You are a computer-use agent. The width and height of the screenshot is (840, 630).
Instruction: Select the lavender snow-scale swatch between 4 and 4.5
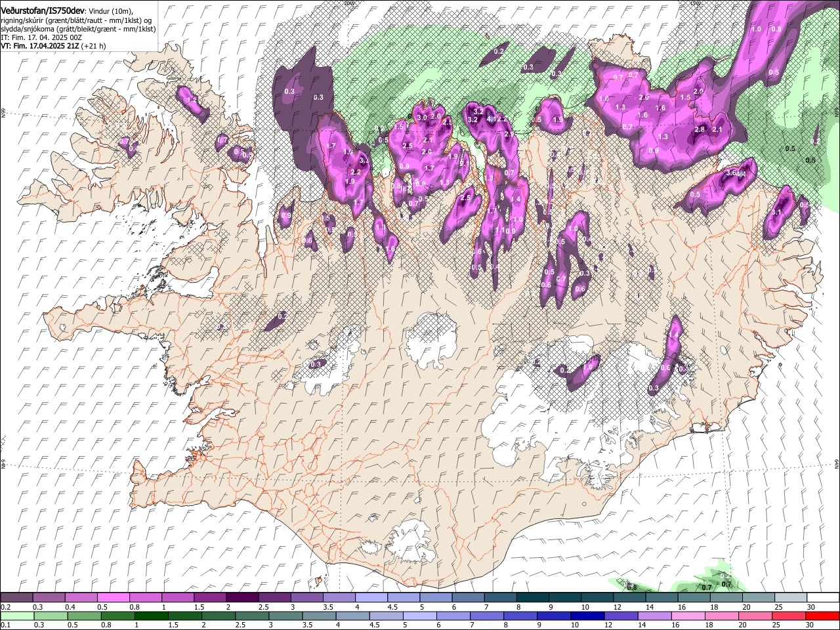(371, 597)
